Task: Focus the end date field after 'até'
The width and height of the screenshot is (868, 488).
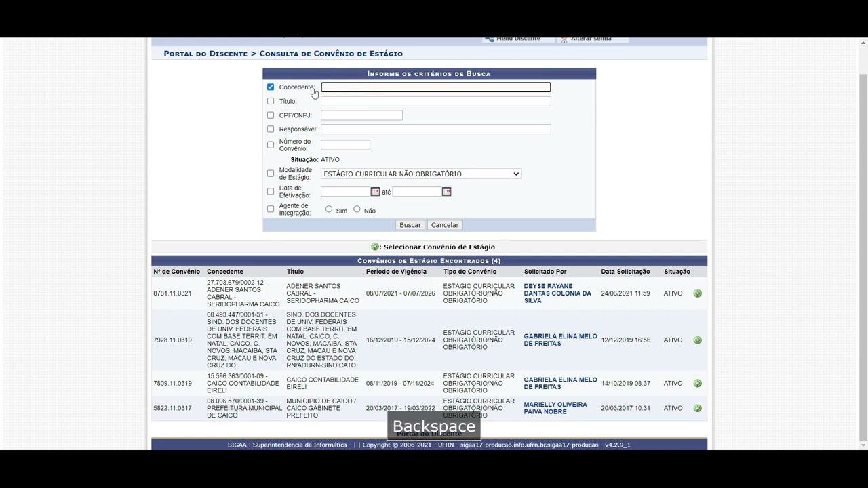Action: point(417,192)
